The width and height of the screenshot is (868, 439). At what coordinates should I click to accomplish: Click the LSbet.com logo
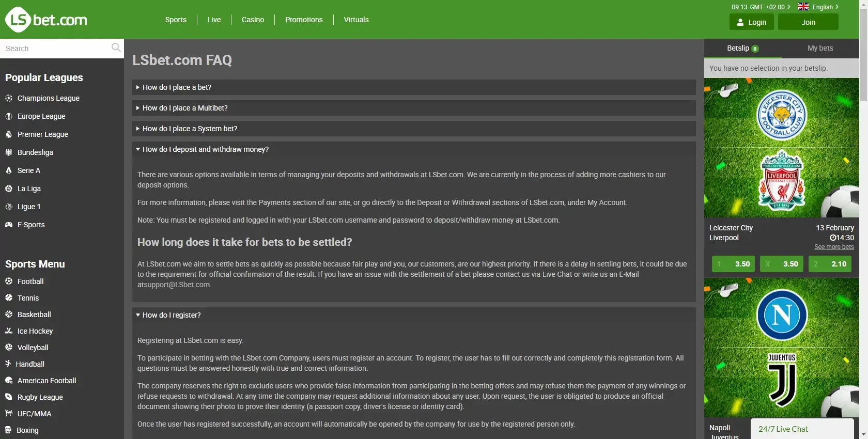click(x=47, y=20)
